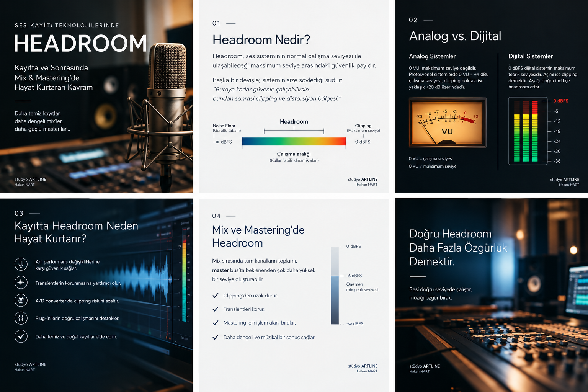The image size is (588, 392).
Task: Click the rainbow headroom gradient bar
Action: (x=294, y=142)
